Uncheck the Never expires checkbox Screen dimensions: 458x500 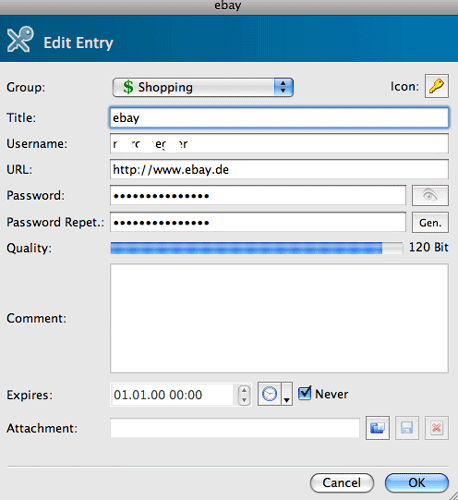tap(305, 393)
